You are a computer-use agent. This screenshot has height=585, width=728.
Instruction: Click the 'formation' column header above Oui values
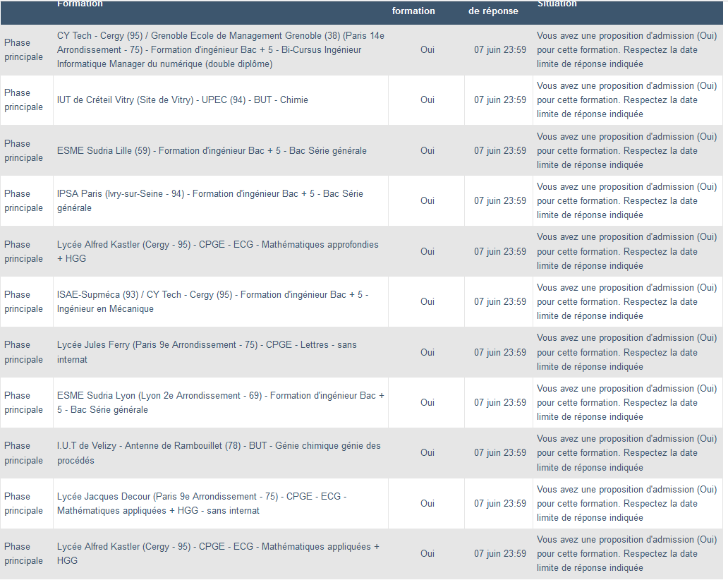coord(413,11)
